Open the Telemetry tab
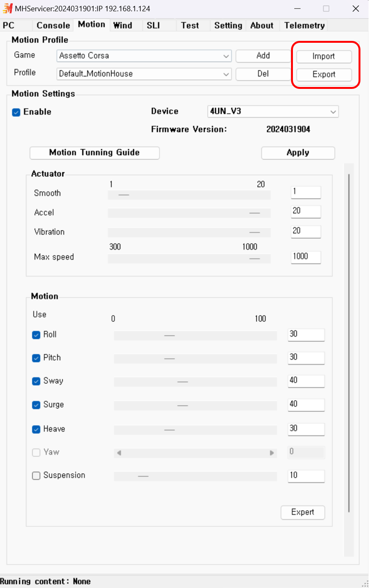The height and width of the screenshot is (588, 369). (304, 26)
